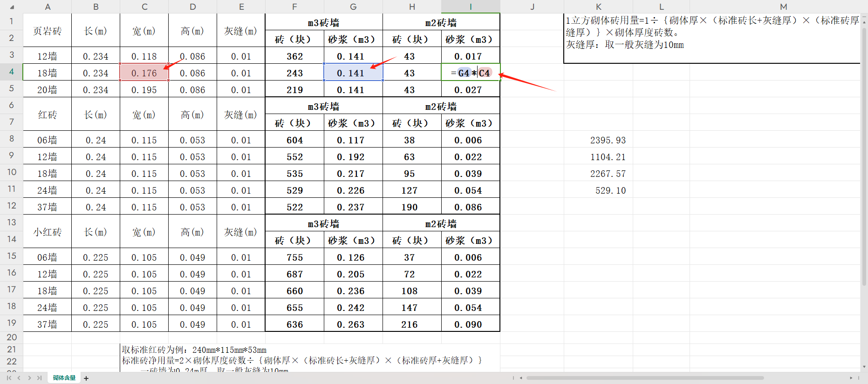Select column G header
The image size is (868, 384).
click(x=353, y=7)
